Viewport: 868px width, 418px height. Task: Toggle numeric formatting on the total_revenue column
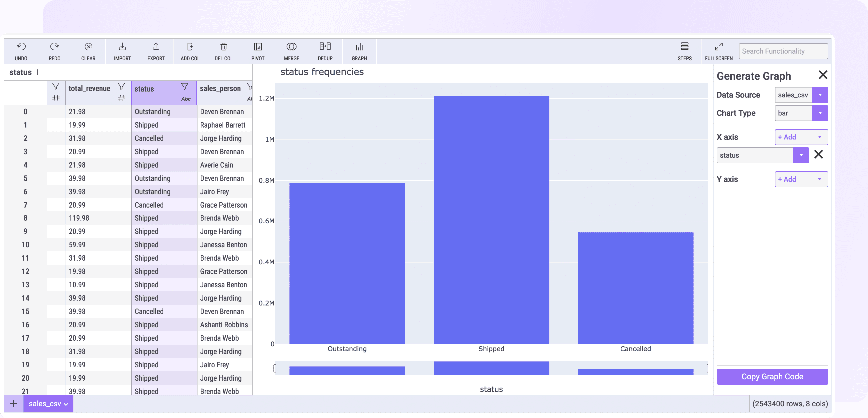coord(122,98)
